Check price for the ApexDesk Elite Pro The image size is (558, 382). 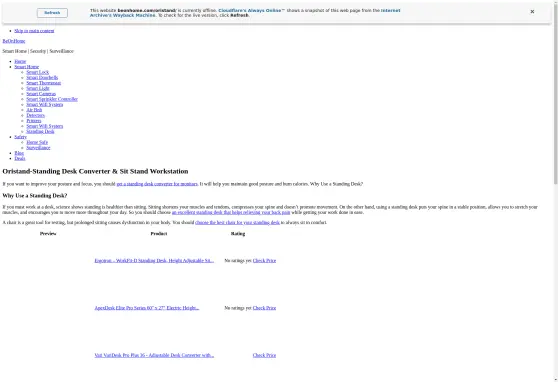(264, 308)
